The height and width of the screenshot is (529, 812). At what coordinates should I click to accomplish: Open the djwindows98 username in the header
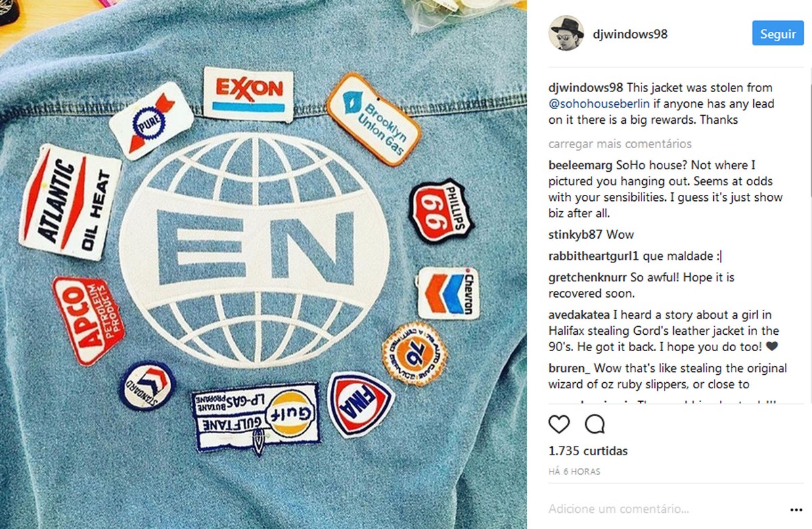(x=630, y=34)
